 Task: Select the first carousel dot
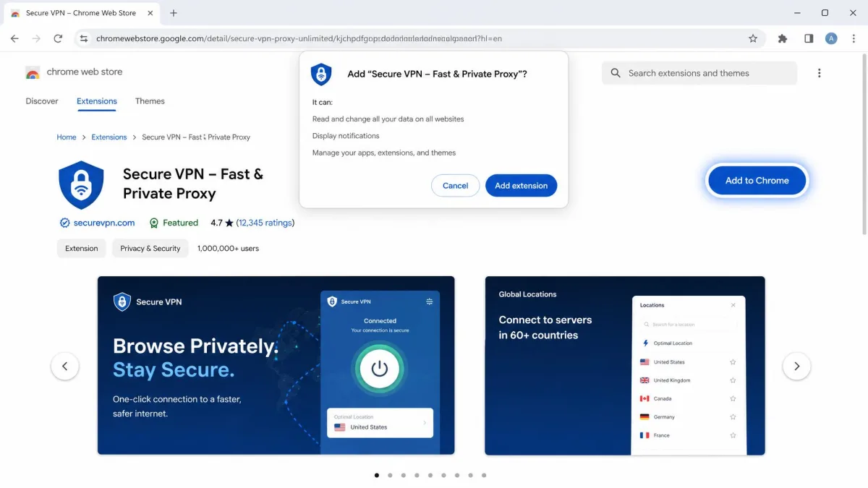tap(376, 475)
